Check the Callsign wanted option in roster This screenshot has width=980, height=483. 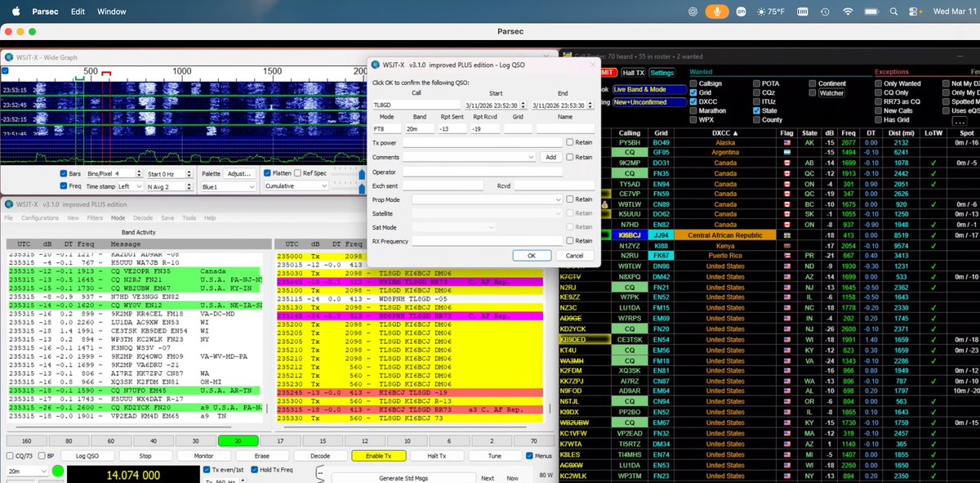point(694,83)
